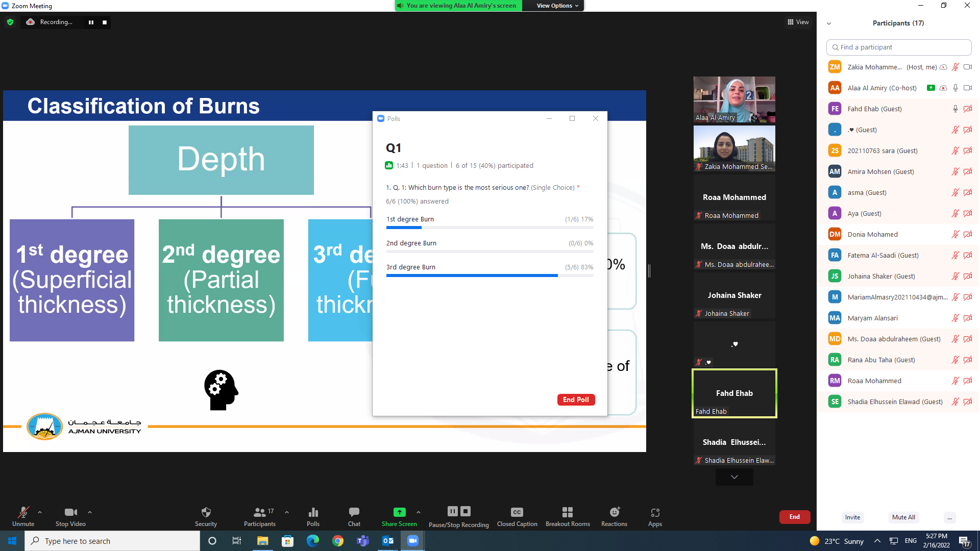Open the View layout menu

pos(798,22)
